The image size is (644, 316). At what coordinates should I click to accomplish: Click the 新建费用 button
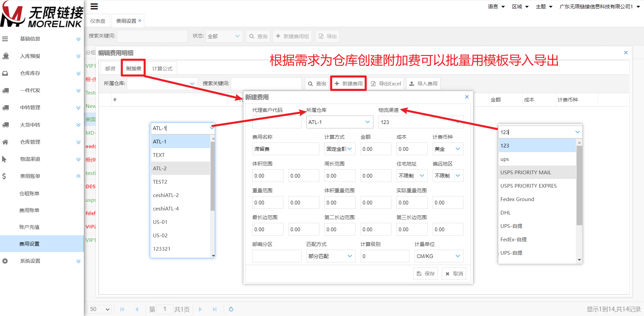pos(348,84)
